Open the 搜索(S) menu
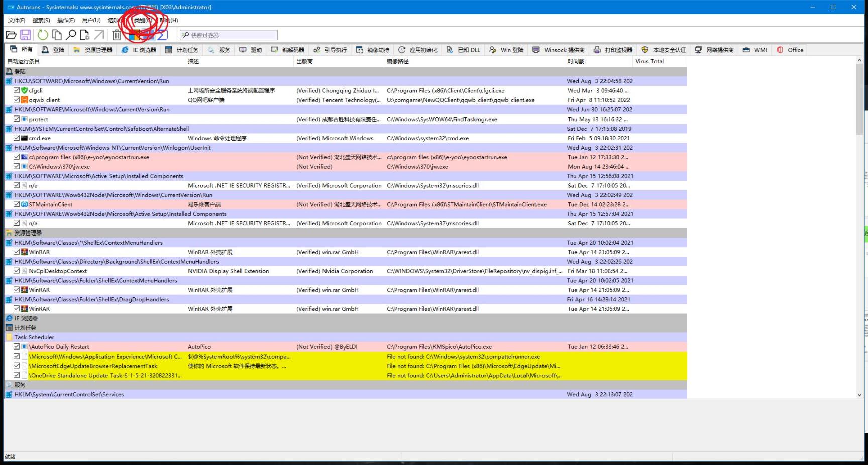868x465 pixels. tap(41, 20)
